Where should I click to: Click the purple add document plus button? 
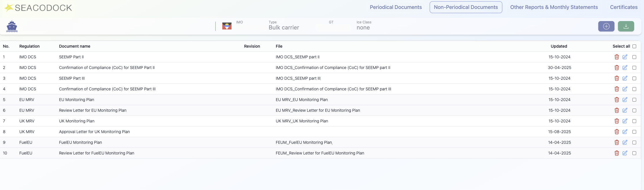(606, 26)
